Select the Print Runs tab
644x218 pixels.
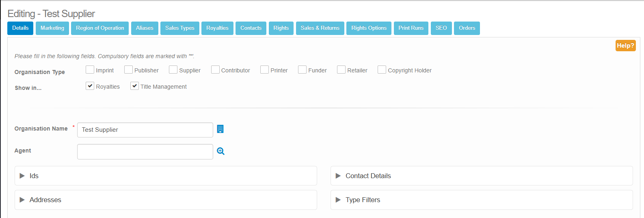(411, 28)
